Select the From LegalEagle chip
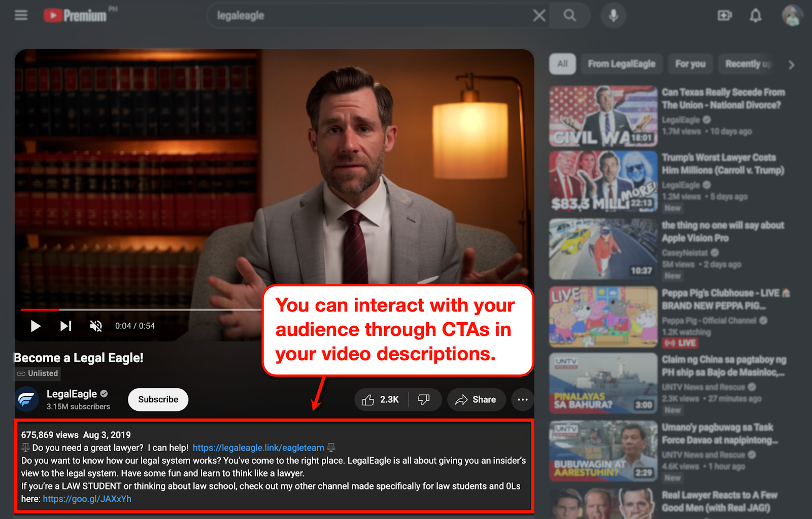 621,64
